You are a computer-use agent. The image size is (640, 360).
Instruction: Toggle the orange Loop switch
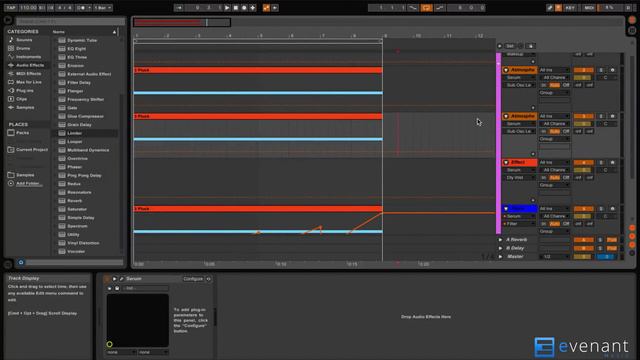coord(426,8)
